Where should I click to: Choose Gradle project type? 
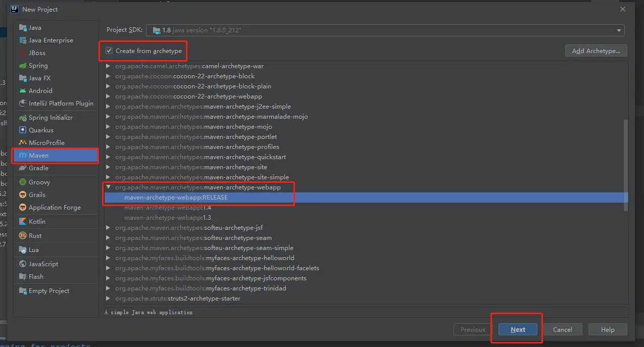[x=56, y=168]
